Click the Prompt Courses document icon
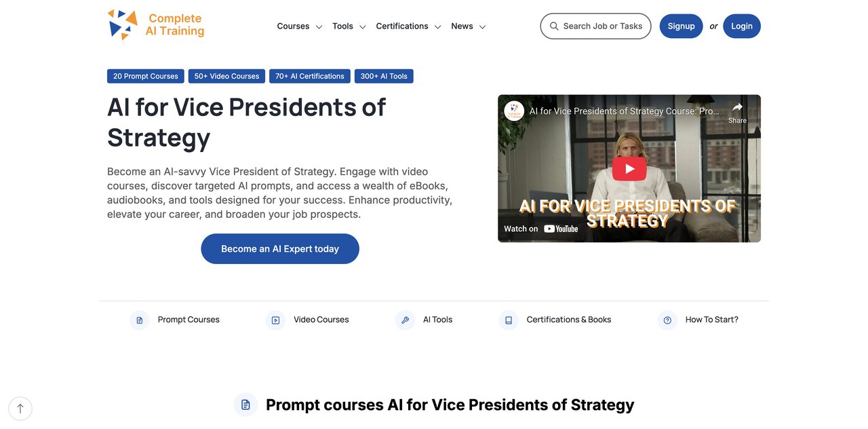This screenshot has height=429, width=868. [x=140, y=320]
